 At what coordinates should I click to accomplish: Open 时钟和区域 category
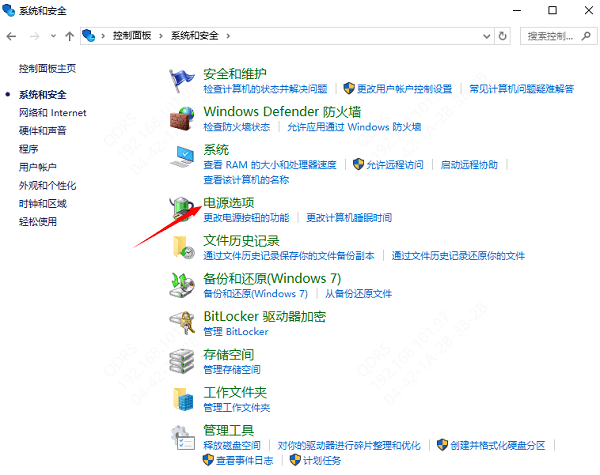click(42, 203)
